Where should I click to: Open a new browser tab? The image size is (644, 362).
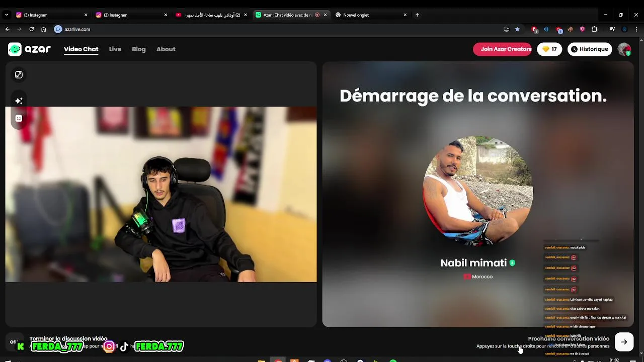coord(417,15)
